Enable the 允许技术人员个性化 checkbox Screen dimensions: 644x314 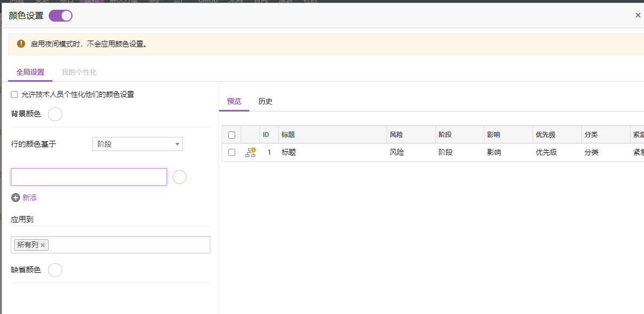coord(15,95)
